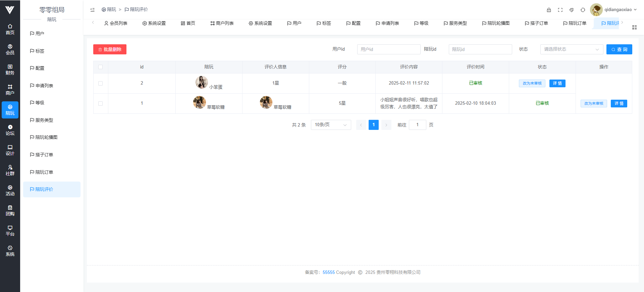
Task: Switch to the 陪玩订单 tab
Action: 575,23
